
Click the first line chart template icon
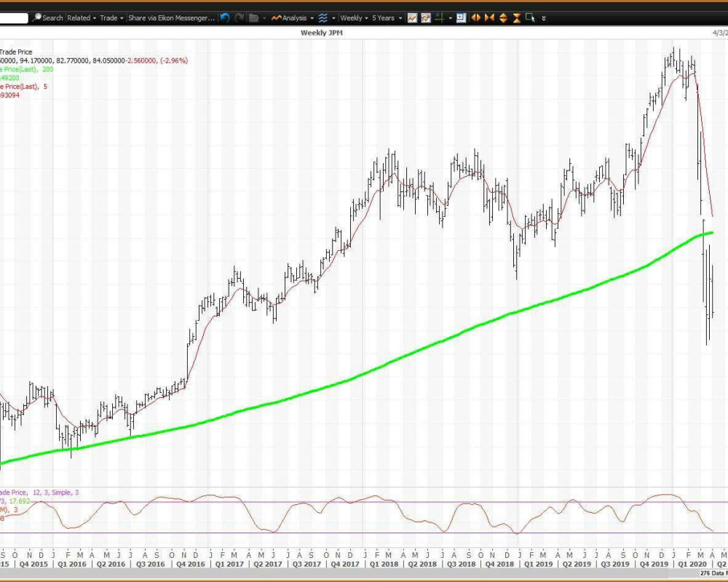pos(412,17)
